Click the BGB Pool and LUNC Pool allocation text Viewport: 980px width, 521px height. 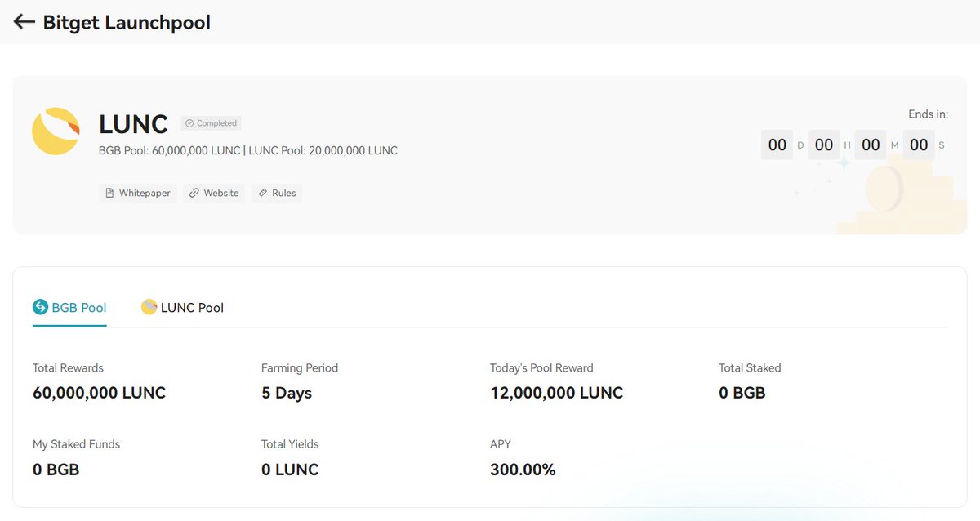(x=248, y=150)
